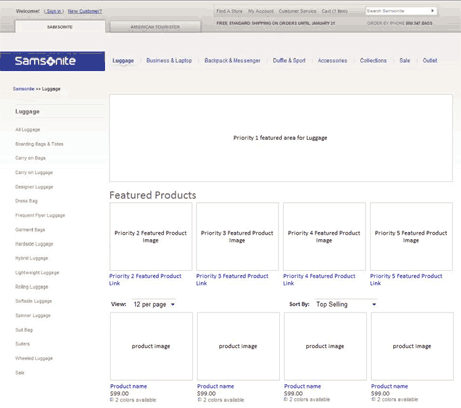The height and width of the screenshot is (408, 461).
Task: Select Suiters category
Action: tap(22, 344)
